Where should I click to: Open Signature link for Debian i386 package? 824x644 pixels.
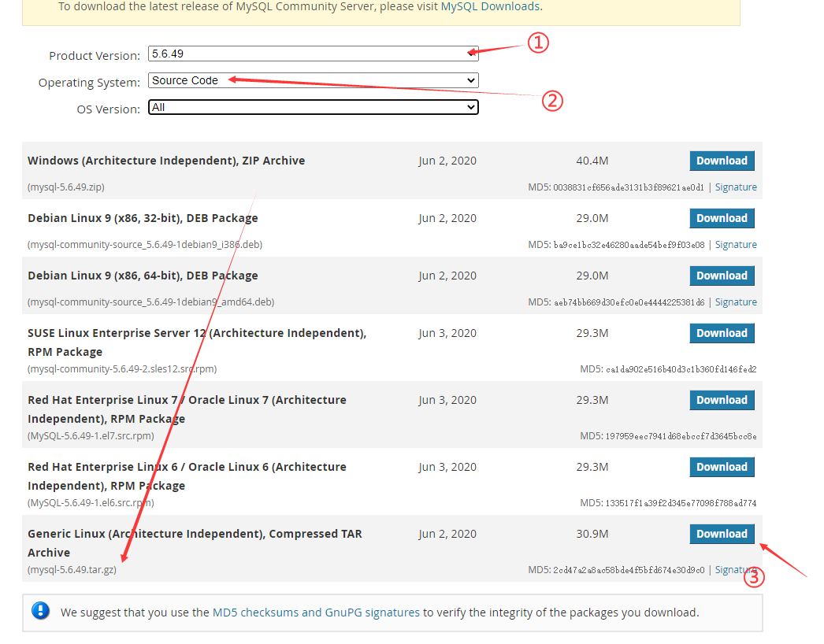coord(736,244)
